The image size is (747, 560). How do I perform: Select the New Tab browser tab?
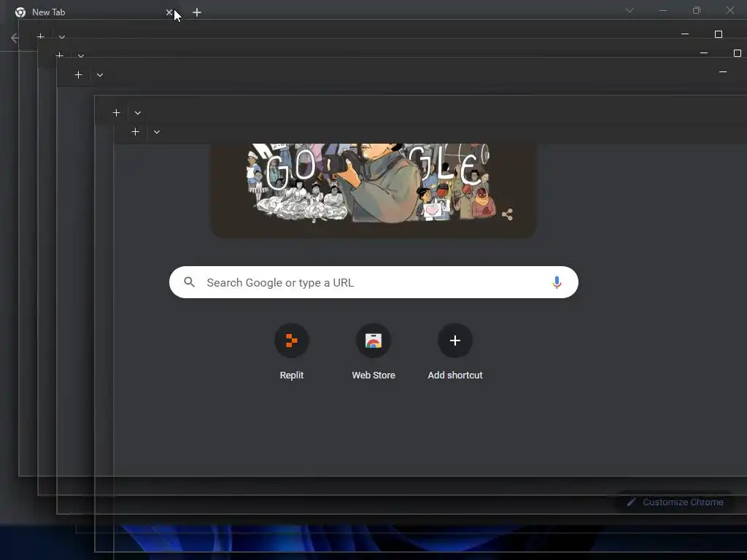[91, 12]
